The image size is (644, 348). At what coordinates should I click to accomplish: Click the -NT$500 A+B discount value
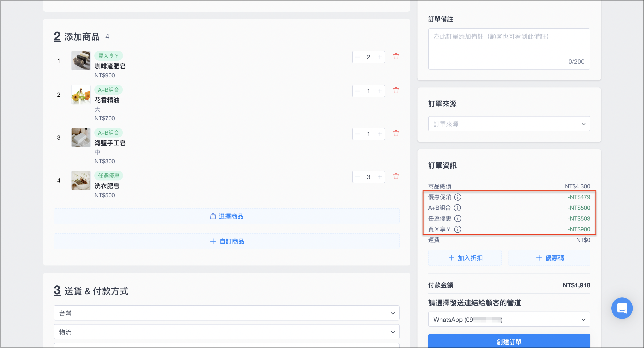click(x=578, y=208)
